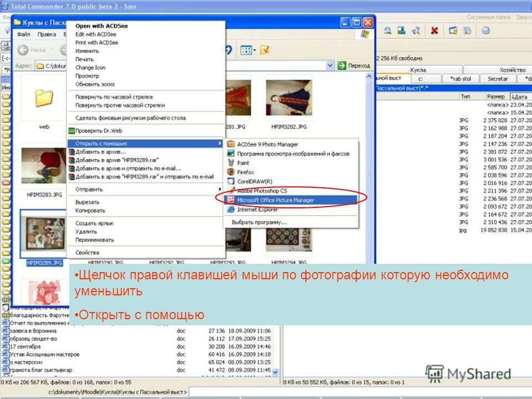The image size is (532, 399).
Task: Select the Secretar tab
Action: [x=498, y=79]
